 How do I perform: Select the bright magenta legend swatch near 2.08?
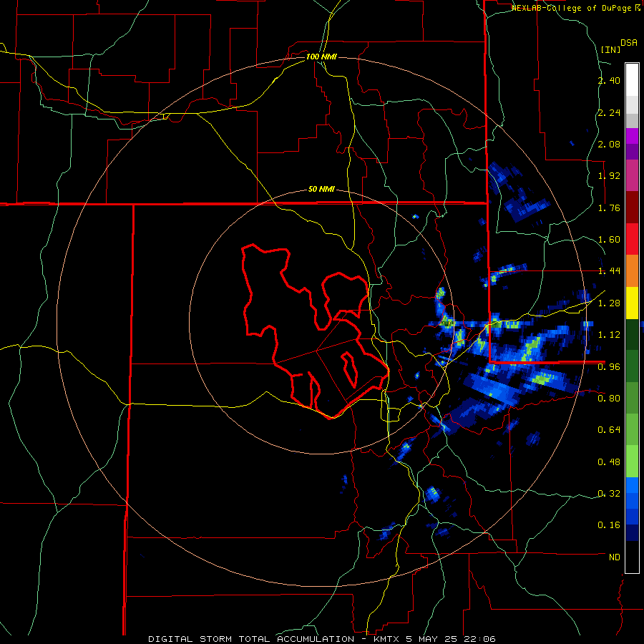632,136
